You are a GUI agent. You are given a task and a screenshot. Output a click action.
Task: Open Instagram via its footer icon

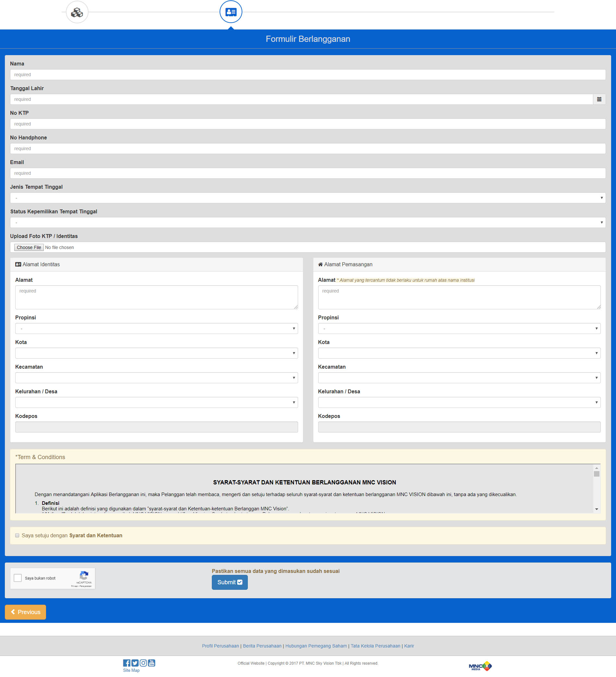143,663
